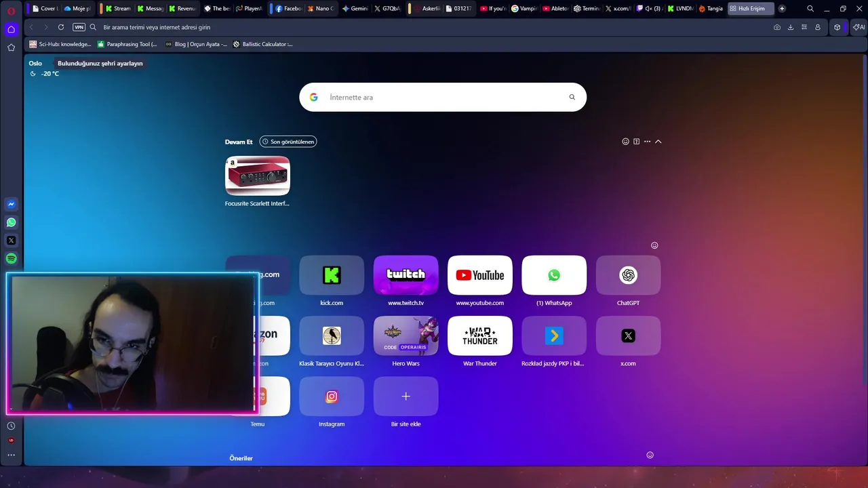Open the extensions cube icon
The height and width of the screenshot is (488, 868).
(x=837, y=27)
